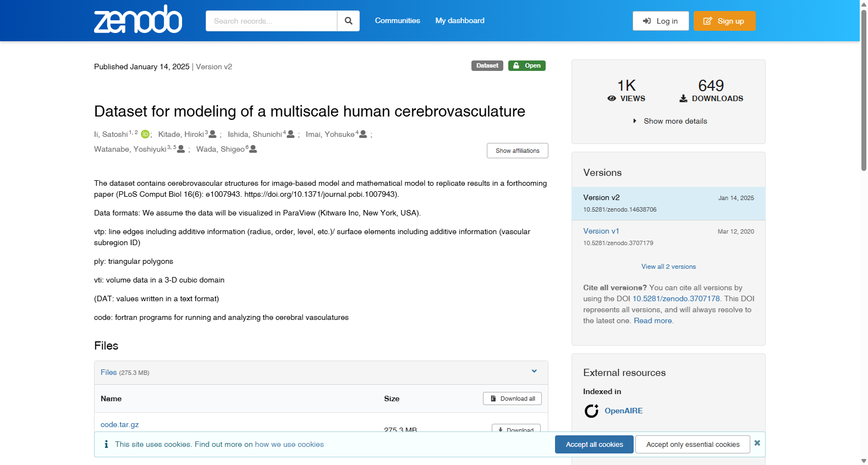Click the Log in button
This screenshot has width=868, height=465.
pyautogui.click(x=661, y=21)
